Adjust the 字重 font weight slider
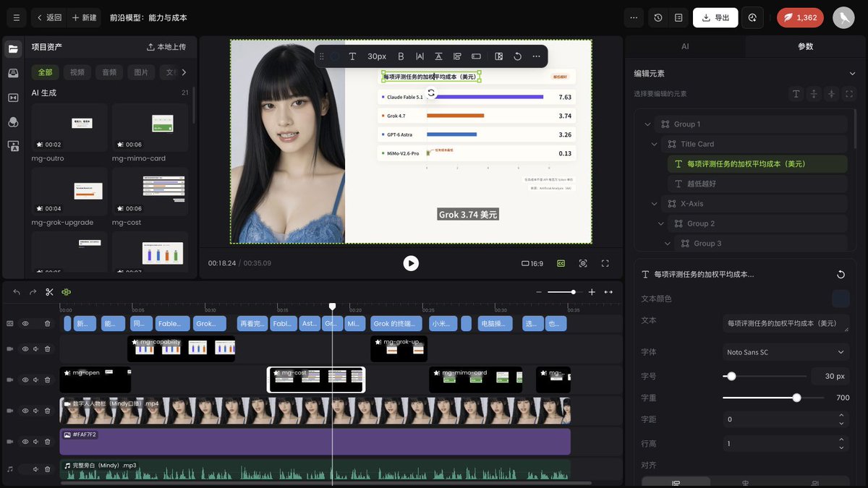The width and height of the screenshot is (868, 488). pos(773,398)
